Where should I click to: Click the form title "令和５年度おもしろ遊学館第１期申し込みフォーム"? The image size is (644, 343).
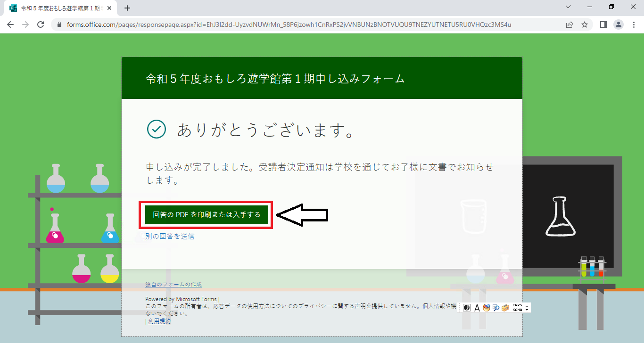click(x=275, y=79)
